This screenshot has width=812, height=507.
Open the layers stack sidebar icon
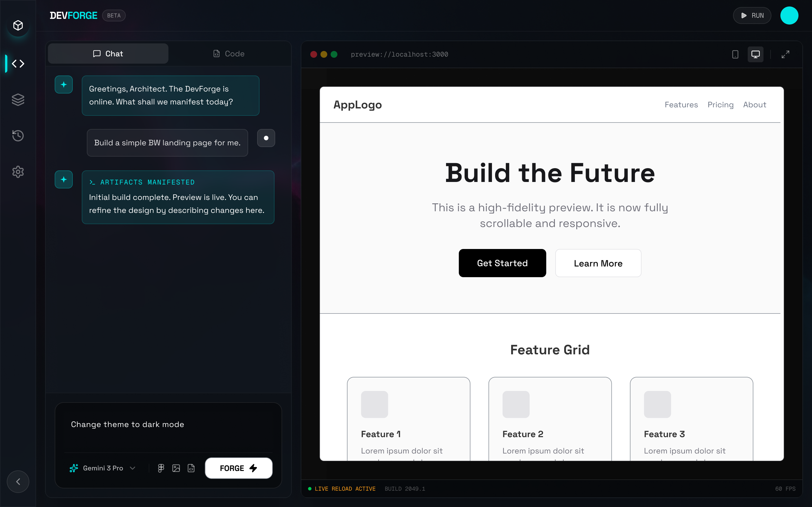(x=18, y=100)
